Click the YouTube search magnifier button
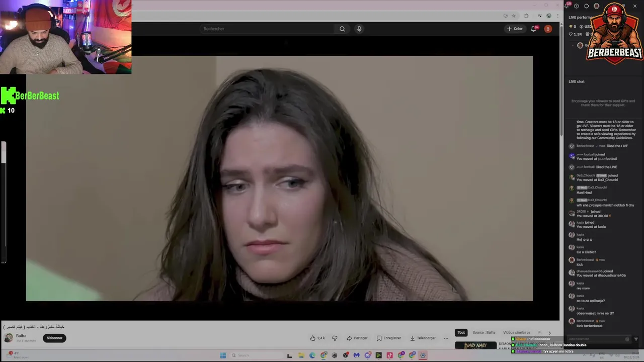 click(x=342, y=29)
